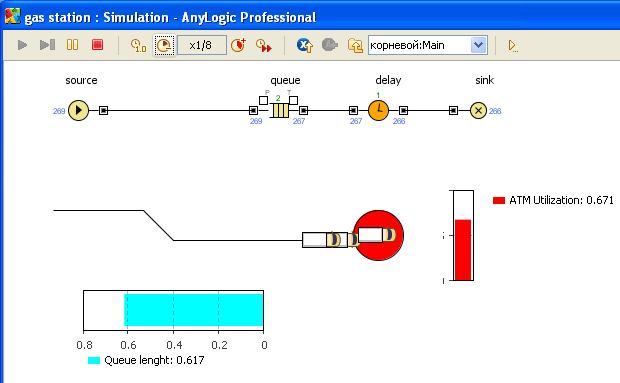This screenshot has width=620, height=383.
Task: Click the folder navigation icon in toolbar
Action: click(x=355, y=45)
